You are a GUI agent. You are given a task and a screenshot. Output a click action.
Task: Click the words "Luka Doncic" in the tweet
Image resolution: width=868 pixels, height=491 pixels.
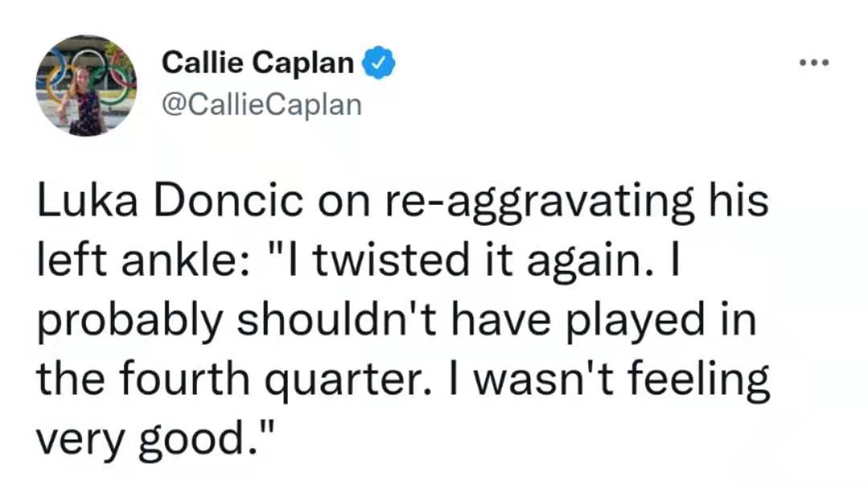click(170, 200)
